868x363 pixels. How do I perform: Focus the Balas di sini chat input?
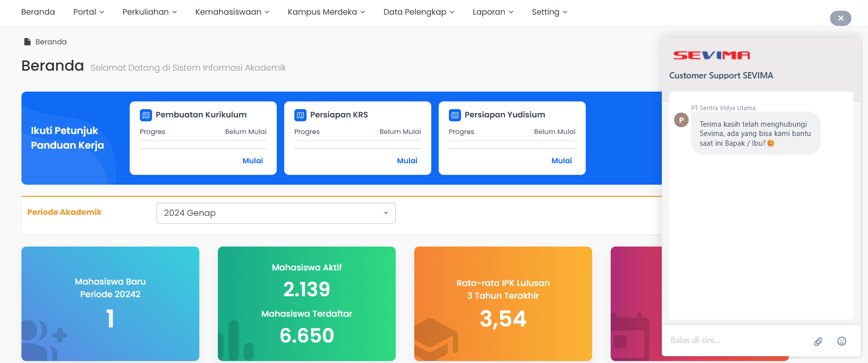pos(736,340)
